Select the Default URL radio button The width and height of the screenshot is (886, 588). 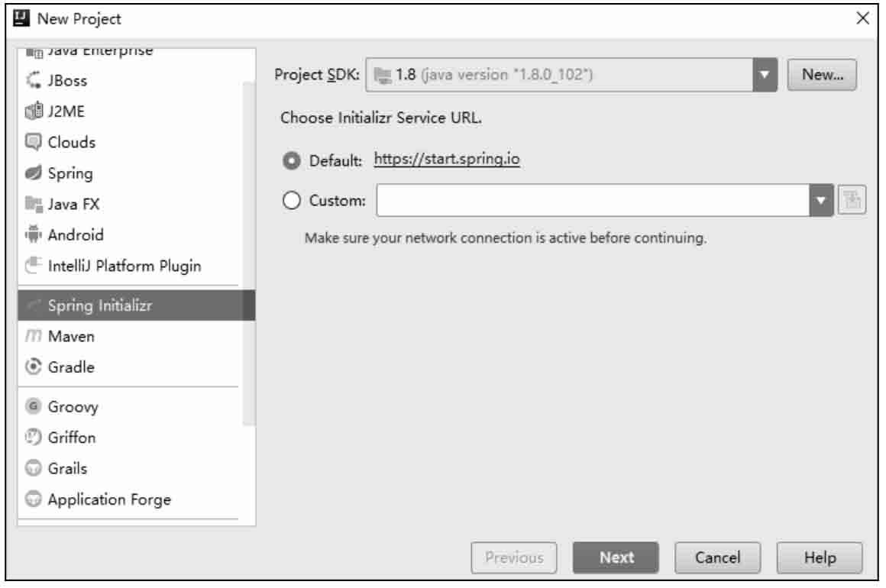[x=291, y=161]
